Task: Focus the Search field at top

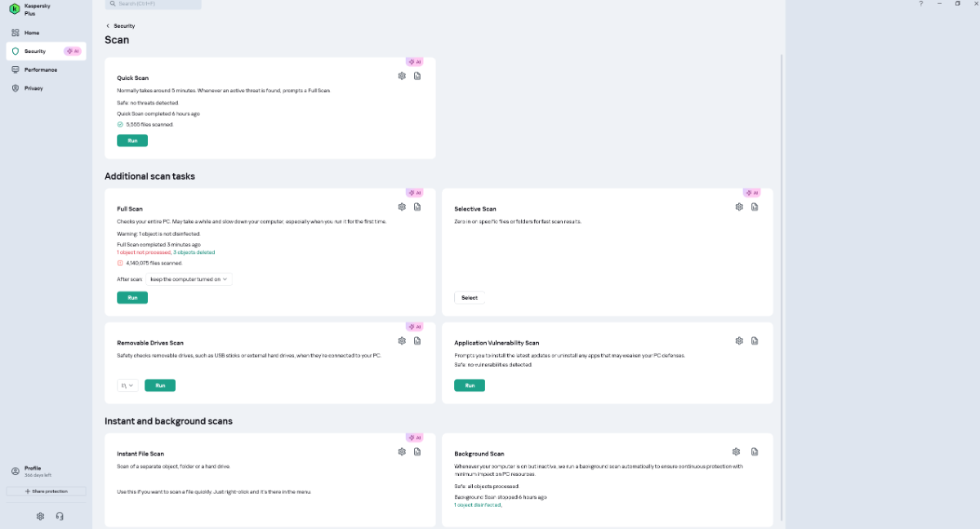Action: (155, 4)
